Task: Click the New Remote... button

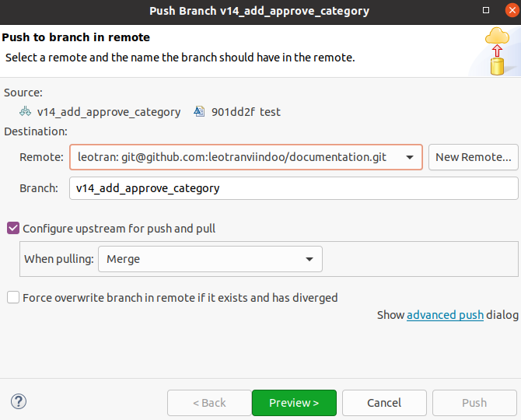Action: click(473, 157)
